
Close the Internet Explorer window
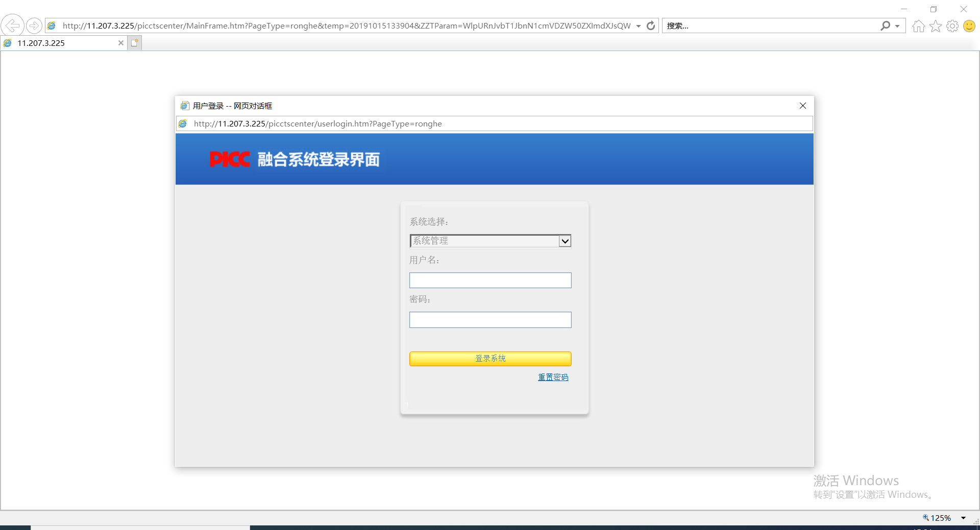964,9
